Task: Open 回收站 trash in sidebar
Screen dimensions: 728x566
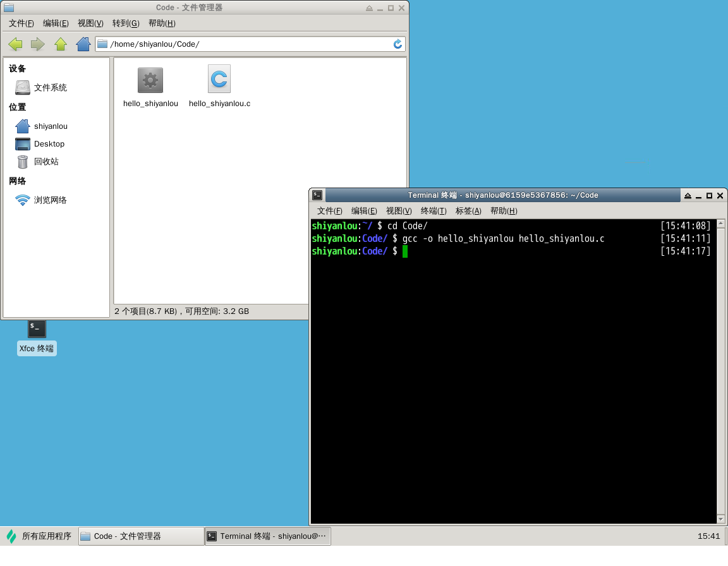Action: 37,162
